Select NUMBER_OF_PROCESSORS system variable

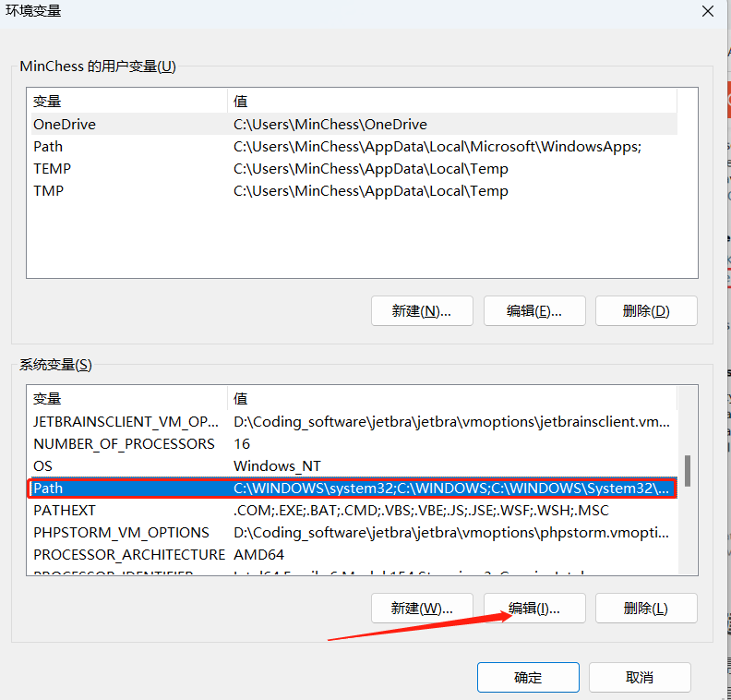click(x=354, y=443)
